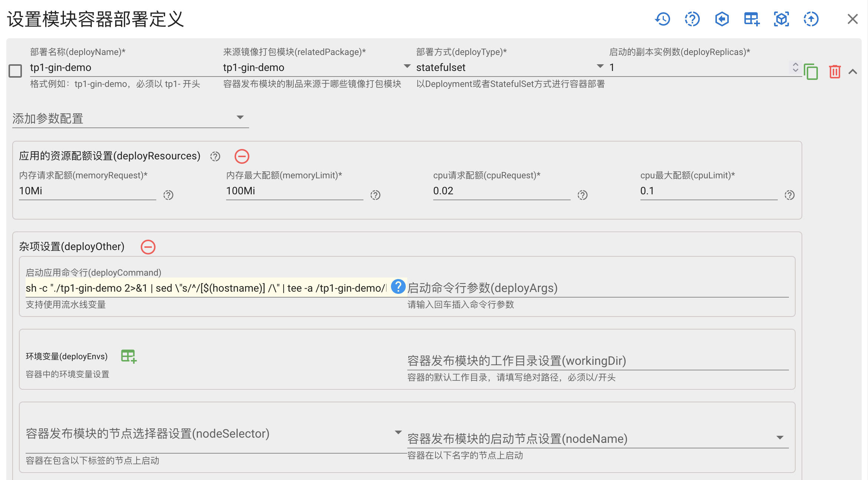Remove deployResources section using red minus icon

pyautogui.click(x=242, y=156)
